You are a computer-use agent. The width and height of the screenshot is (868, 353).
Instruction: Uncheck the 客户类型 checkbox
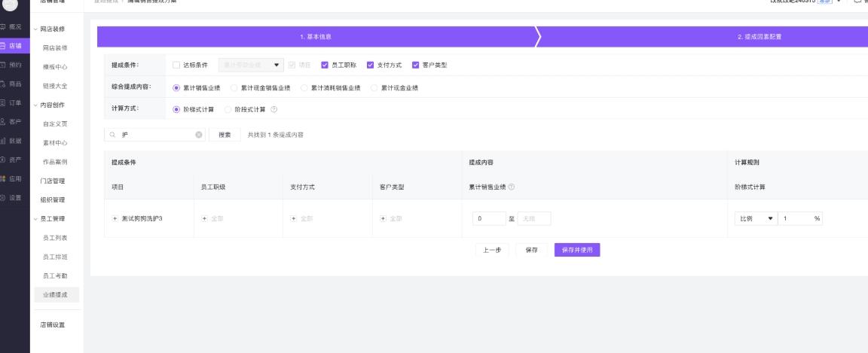click(x=416, y=65)
